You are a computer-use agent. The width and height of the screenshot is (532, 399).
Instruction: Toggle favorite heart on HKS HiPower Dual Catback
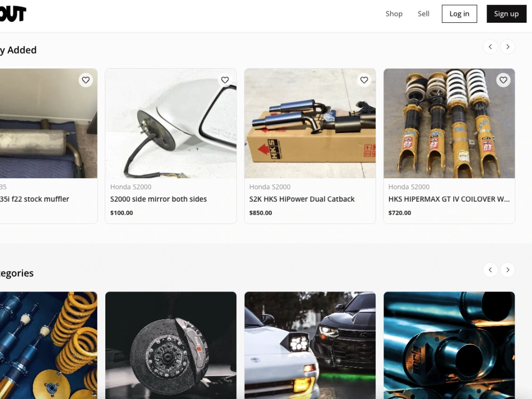tap(364, 80)
